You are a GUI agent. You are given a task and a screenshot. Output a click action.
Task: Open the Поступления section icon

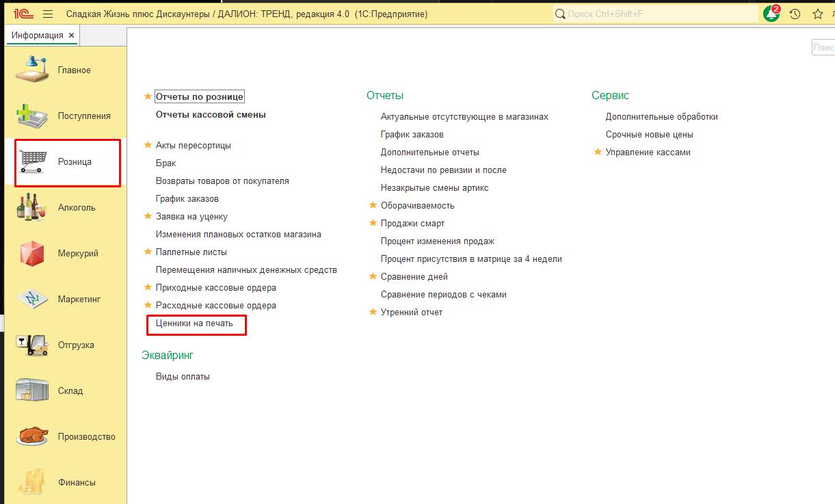(32, 116)
